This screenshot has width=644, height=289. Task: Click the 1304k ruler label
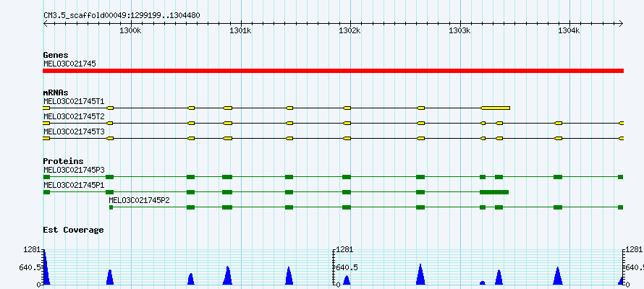click(570, 31)
